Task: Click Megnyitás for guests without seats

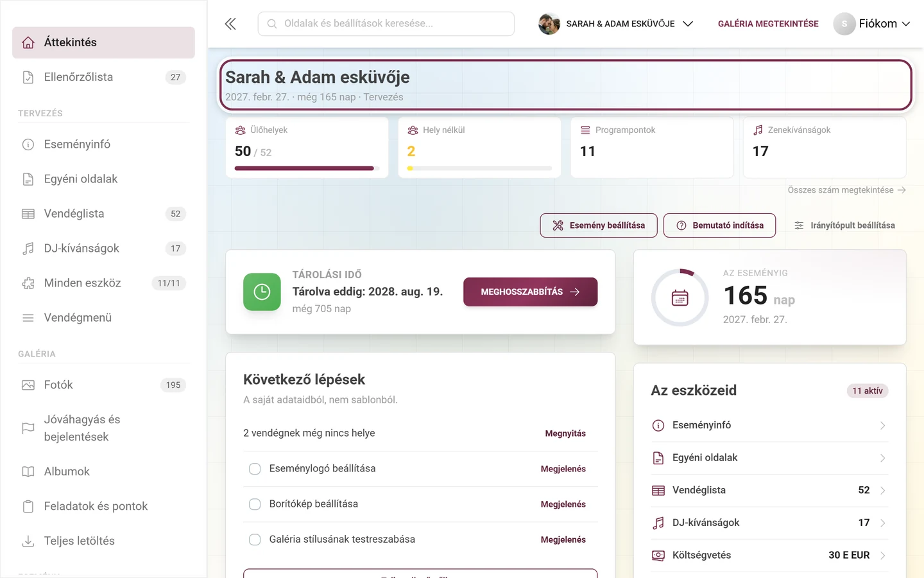Action: (565, 433)
